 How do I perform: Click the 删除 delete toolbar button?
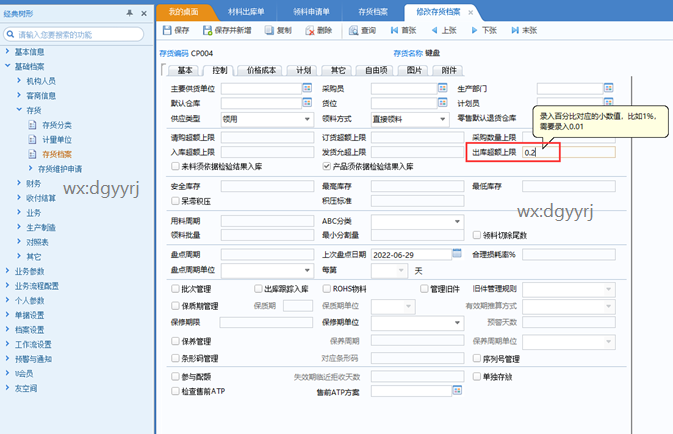click(x=319, y=30)
